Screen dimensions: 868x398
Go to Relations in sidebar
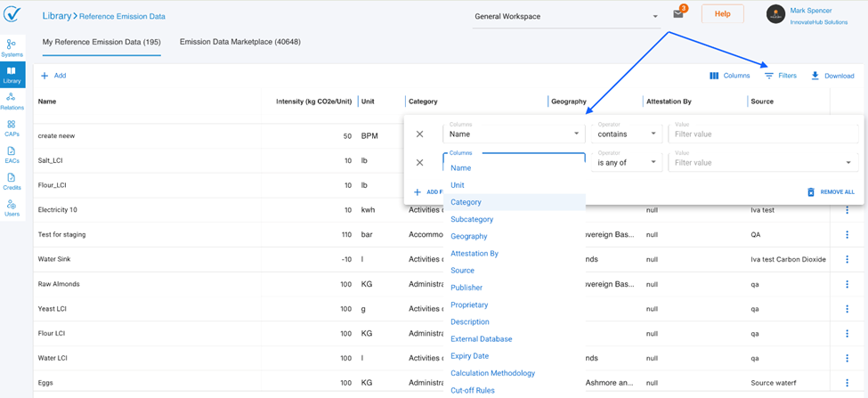click(x=12, y=101)
